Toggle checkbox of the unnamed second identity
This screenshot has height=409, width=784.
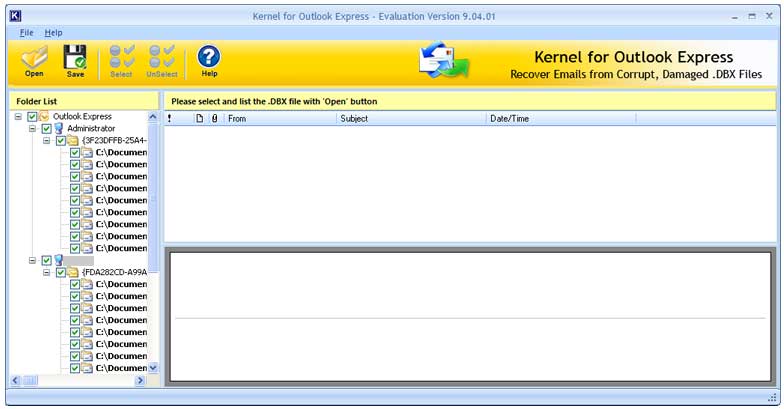(x=46, y=260)
